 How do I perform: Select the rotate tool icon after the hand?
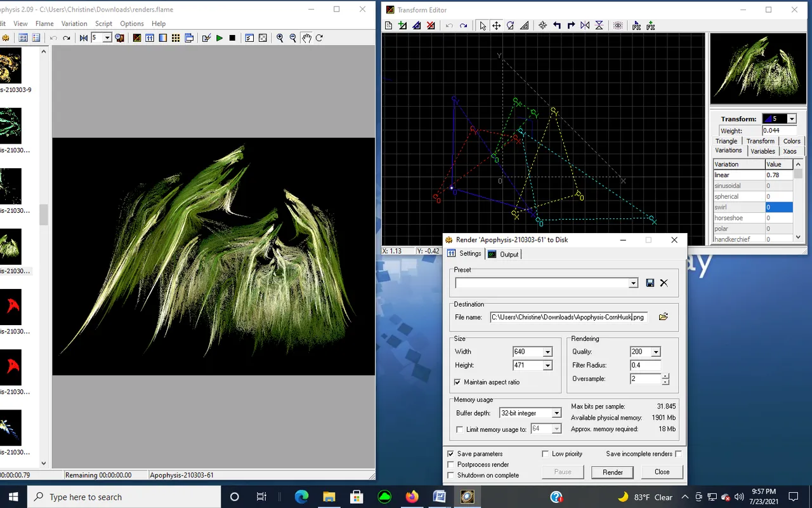coord(319,38)
